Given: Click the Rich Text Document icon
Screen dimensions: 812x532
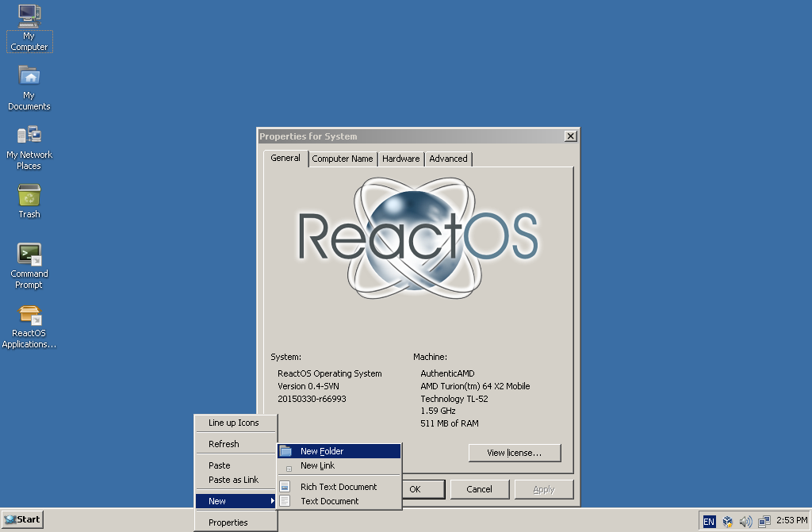Looking at the screenshot, I should coord(285,487).
